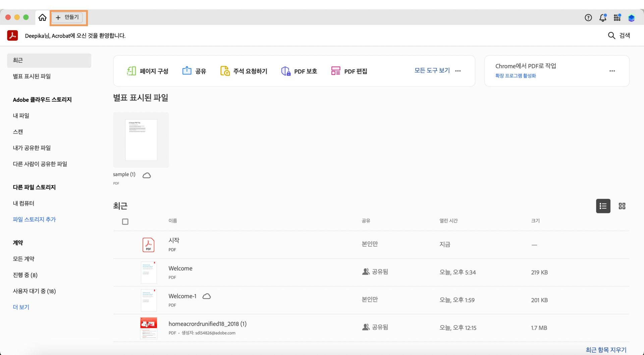The width and height of the screenshot is (644, 355).
Task: Open the sample (1) starred thumbnail
Action: click(x=141, y=140)
